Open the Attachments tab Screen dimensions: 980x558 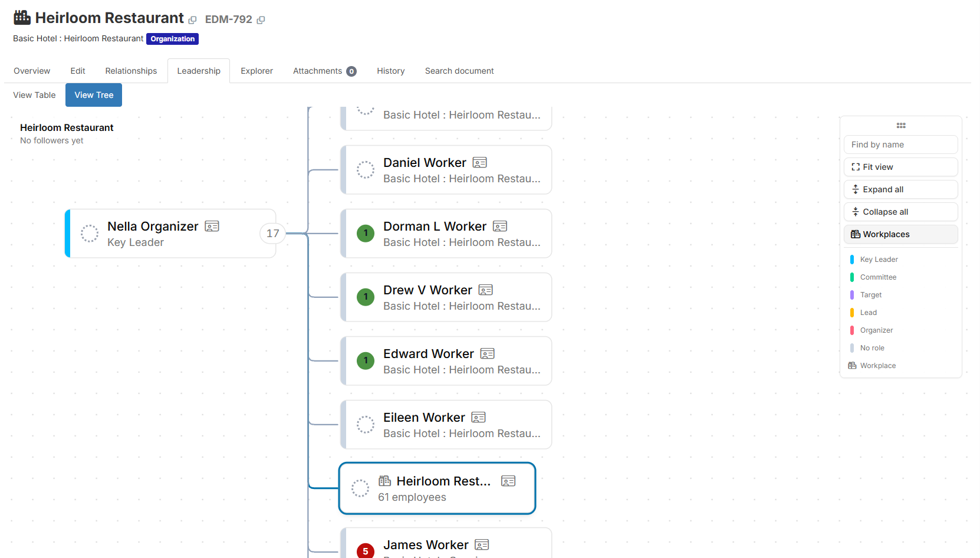[324, 71]
